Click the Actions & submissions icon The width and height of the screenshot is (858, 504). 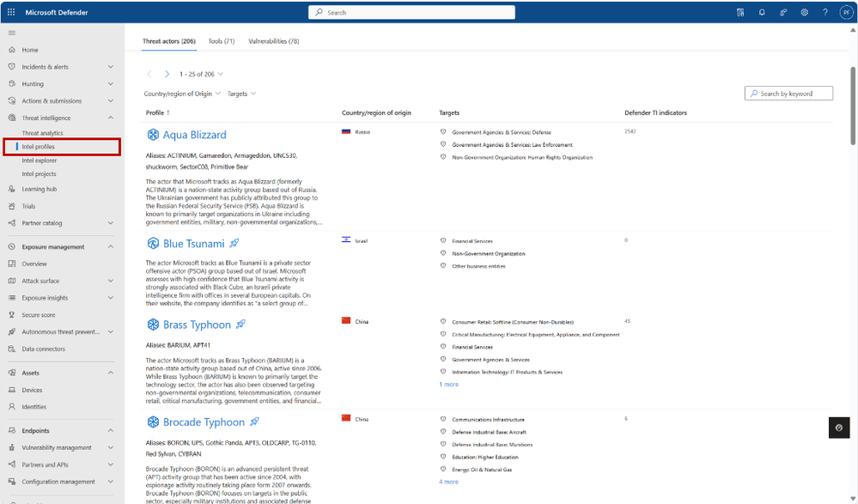pos(12,100)
